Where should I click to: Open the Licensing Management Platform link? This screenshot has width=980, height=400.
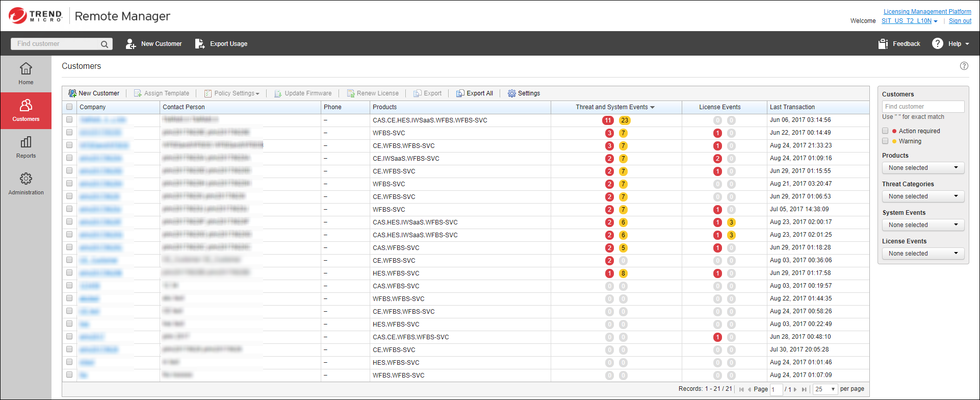927,12
